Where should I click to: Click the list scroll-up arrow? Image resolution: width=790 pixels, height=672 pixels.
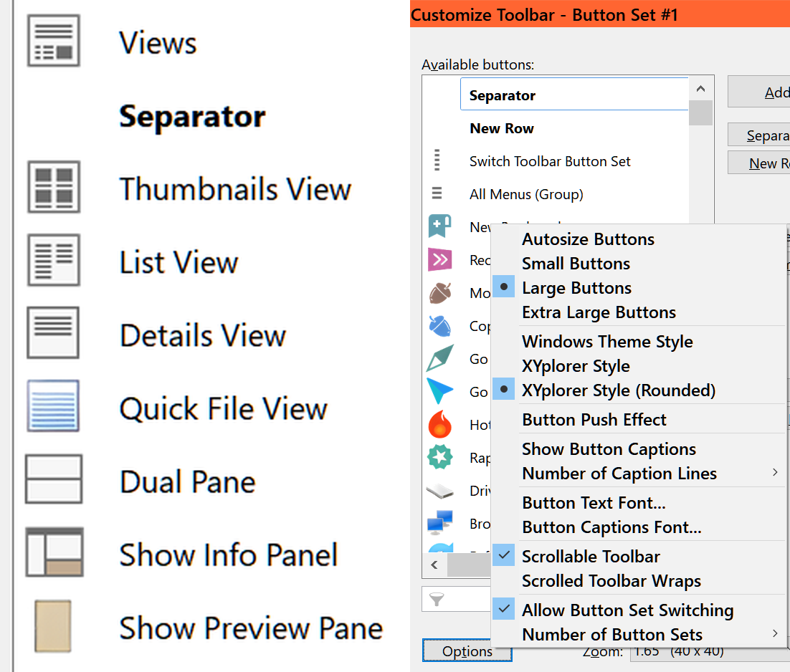[700, 89]
